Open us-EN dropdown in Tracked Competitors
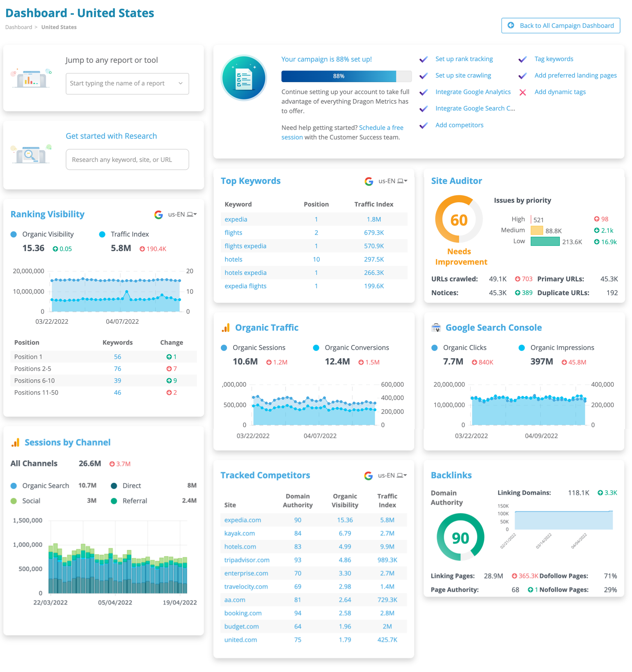The width and height of the screenshot is (632, 672). (x=392, y=475)
